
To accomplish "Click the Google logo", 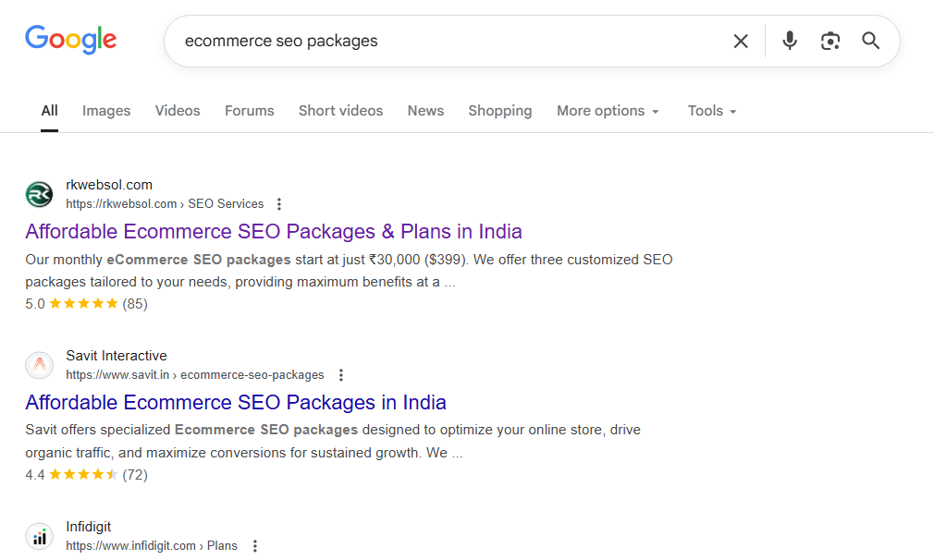I will click(71, 40).
